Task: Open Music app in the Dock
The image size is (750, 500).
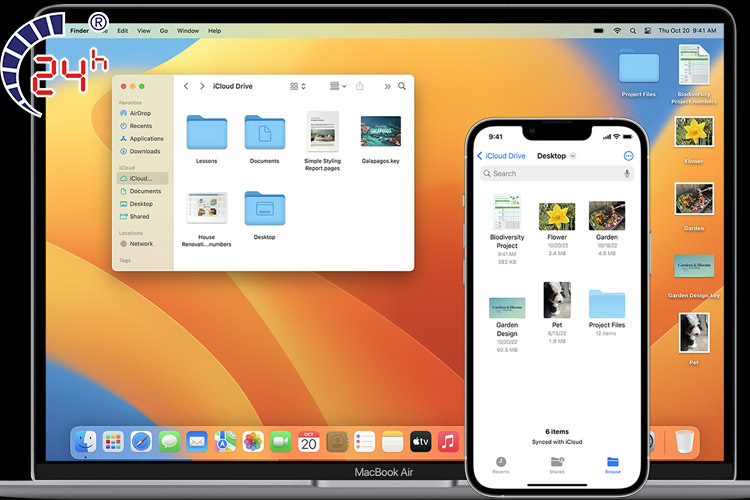Action: 448,441
